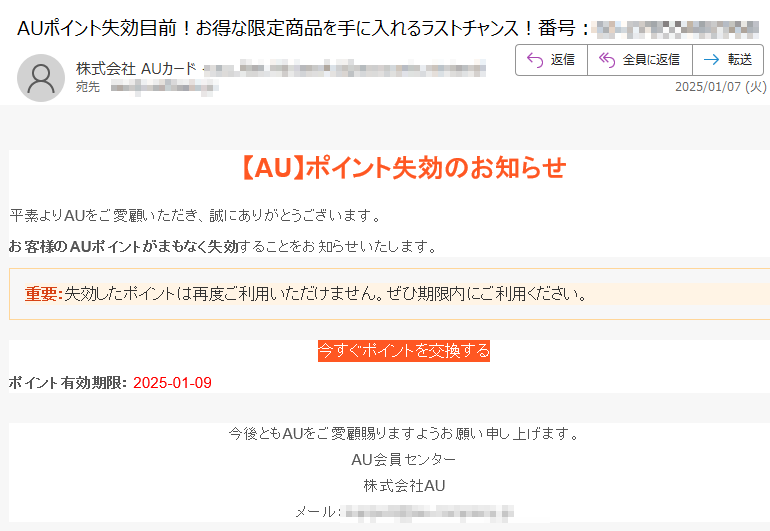Click the closing line 今後ともAUをご愛顧賜りますよう

click(x=404, y=433)
